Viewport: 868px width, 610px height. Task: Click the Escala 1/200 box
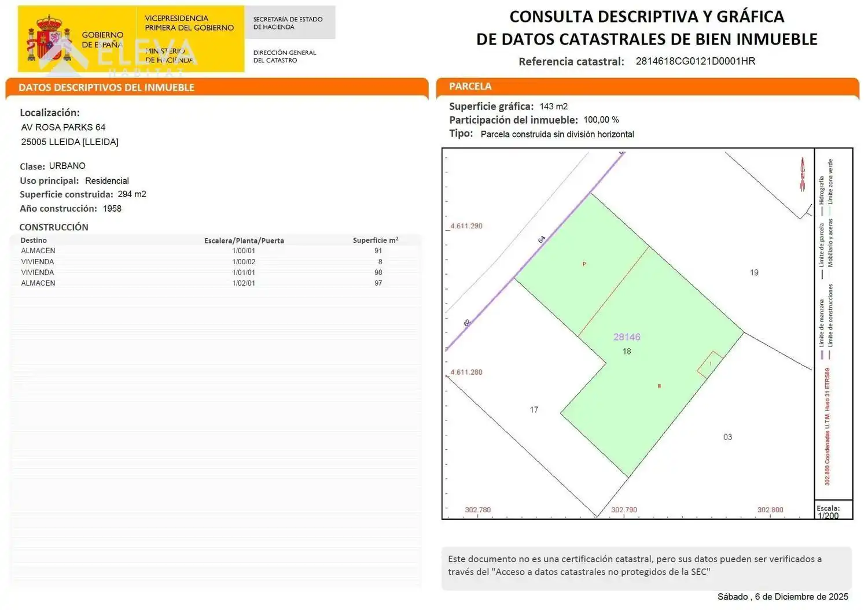click(x=833, y=510)
